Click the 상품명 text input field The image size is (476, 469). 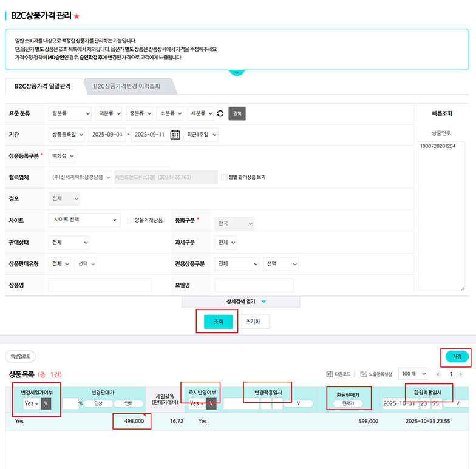point(100,285)
